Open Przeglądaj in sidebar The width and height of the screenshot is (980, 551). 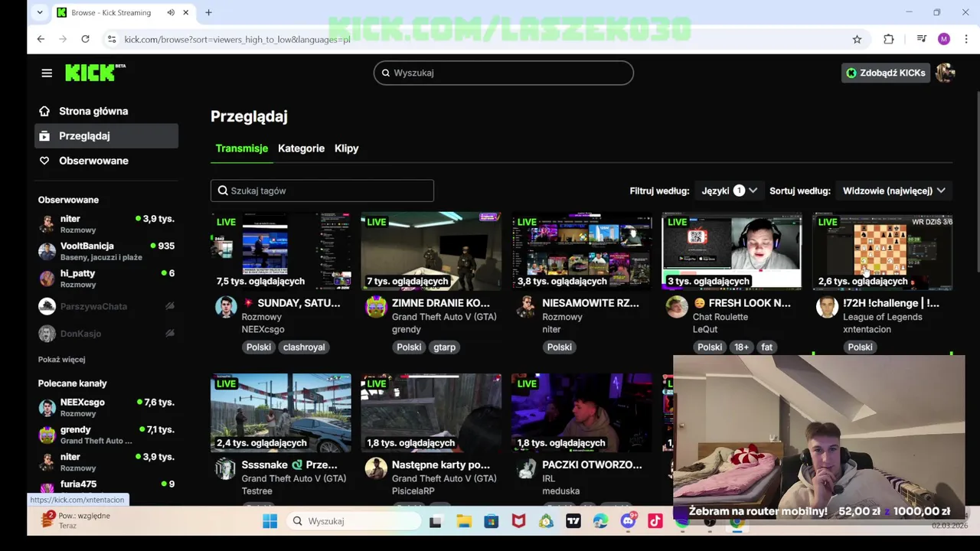[x=106, y=135]
